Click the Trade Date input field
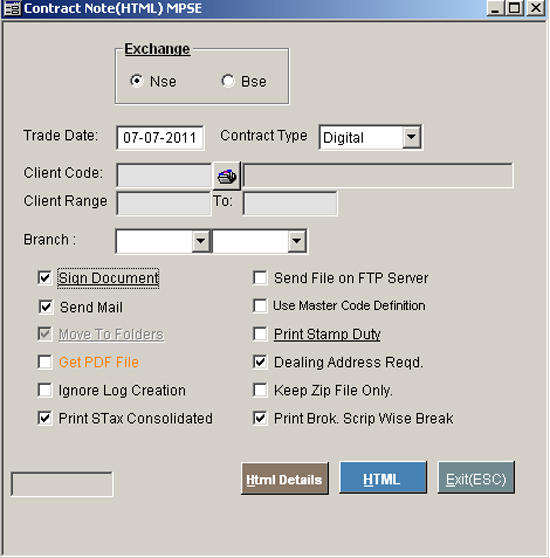Viewport: 550px width, 558px height. point(160,138)
